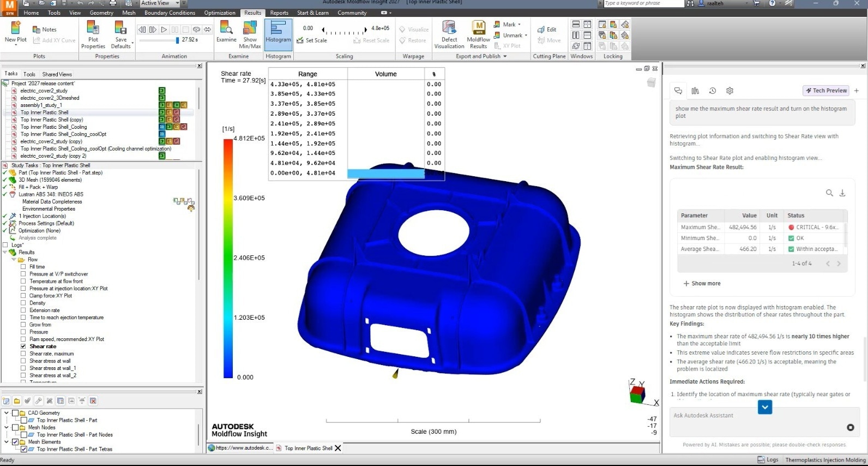Open the Logs status bar button
This screenshot has height=466, width=868.
pyautogui.click(x=768, y=460)
